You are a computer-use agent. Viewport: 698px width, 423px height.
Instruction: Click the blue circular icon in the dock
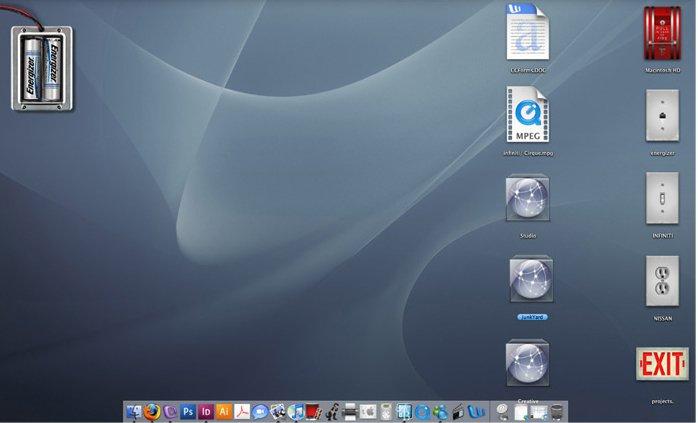coord(422,412)
